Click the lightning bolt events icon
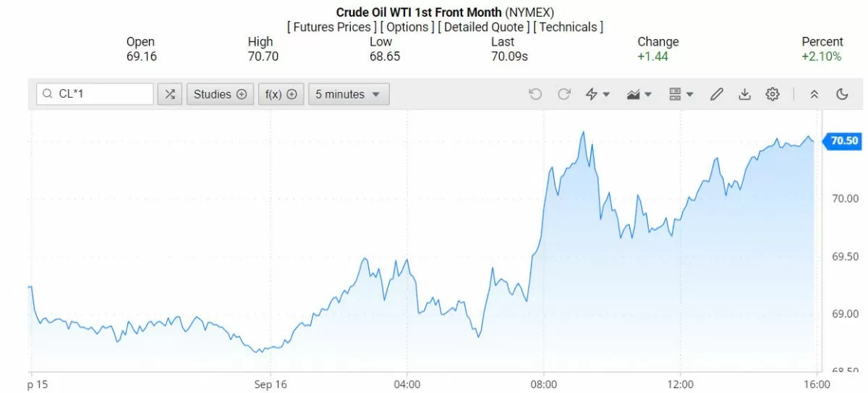 [597, 94]
